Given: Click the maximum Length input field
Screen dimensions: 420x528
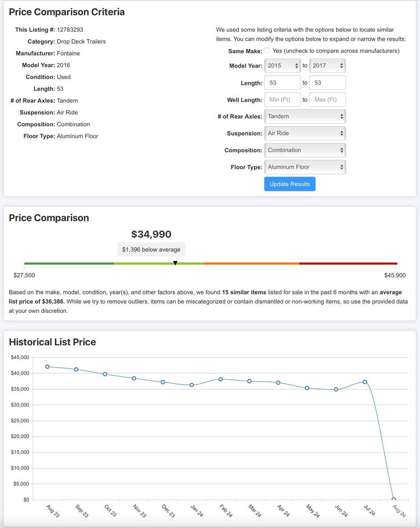Looking at the screenshot, I should click(327, 83).
